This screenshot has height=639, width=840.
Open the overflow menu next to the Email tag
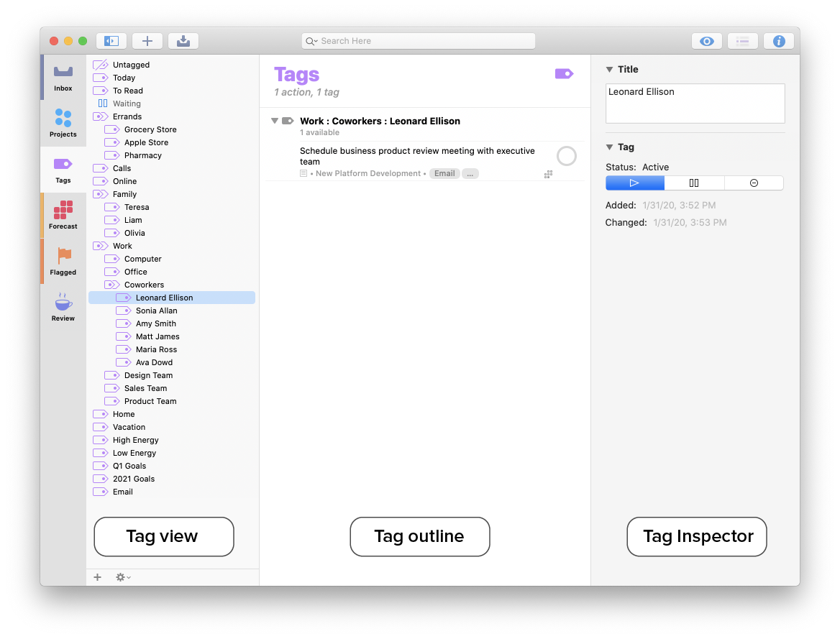click(470, 173)
